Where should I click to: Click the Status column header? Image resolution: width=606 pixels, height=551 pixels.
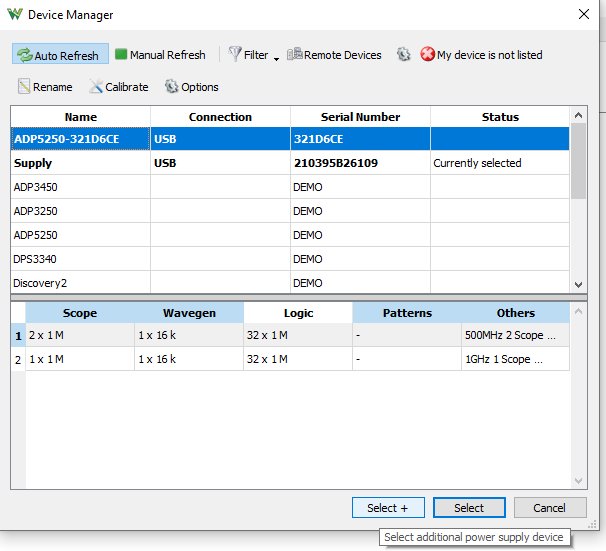pos(500,117)
